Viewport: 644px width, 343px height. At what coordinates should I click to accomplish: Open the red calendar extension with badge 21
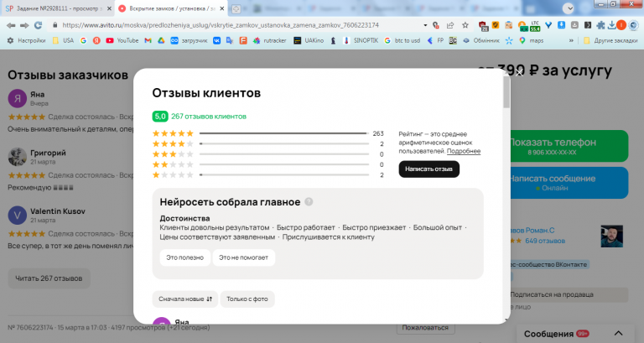pos(483,26)
